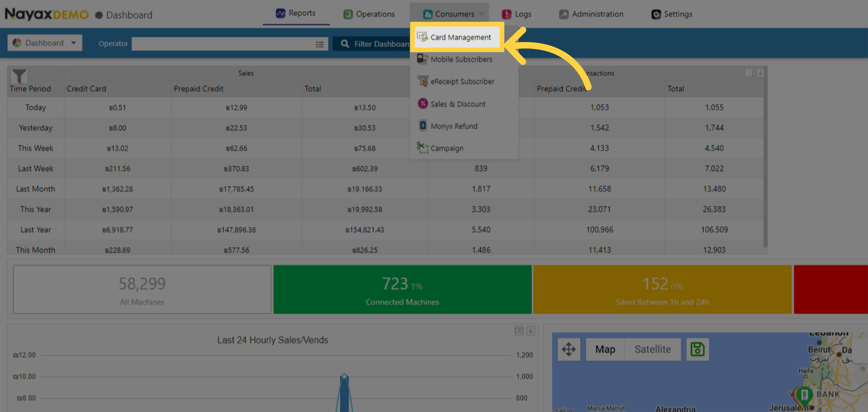Click the Settings gear icon
Image resolution: width=868 pixels, height=412 pixels.
point(656,14)
